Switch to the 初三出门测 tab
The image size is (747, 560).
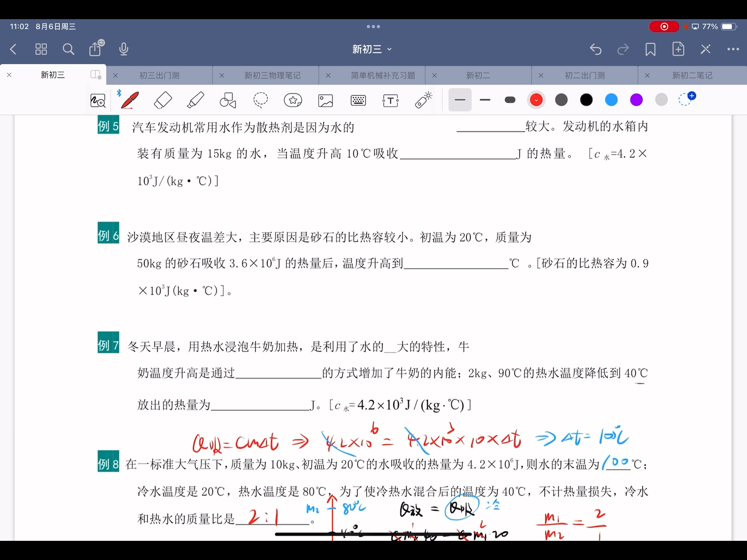tap(159, 76)
